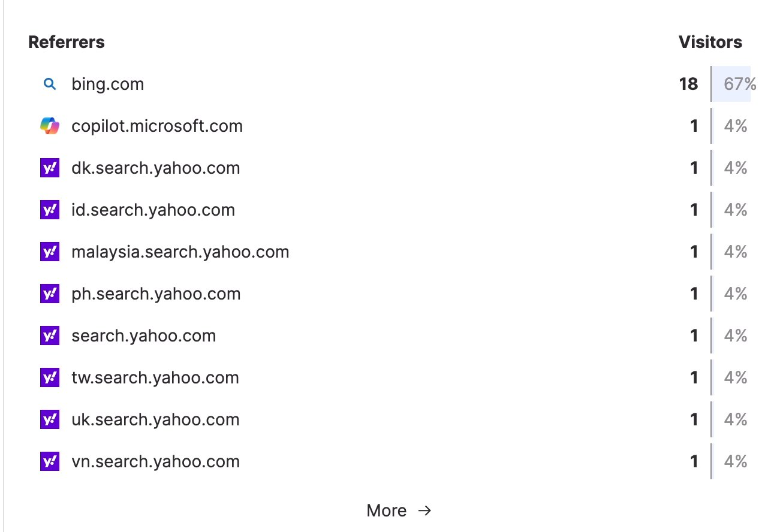This screenshot has height=532, width=783.
Task: Click the 18 visitors count for bing.com
Action: [x=688, y=84]
